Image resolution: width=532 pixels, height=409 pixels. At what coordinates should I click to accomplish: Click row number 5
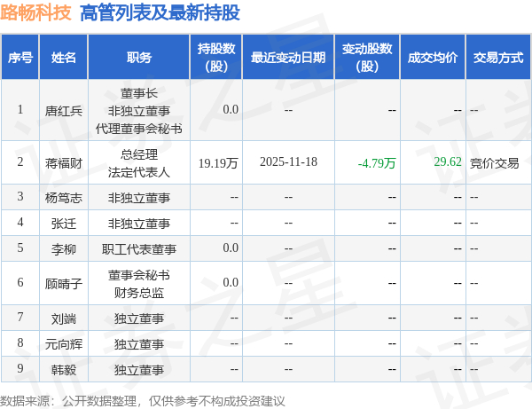click(20, 248)
